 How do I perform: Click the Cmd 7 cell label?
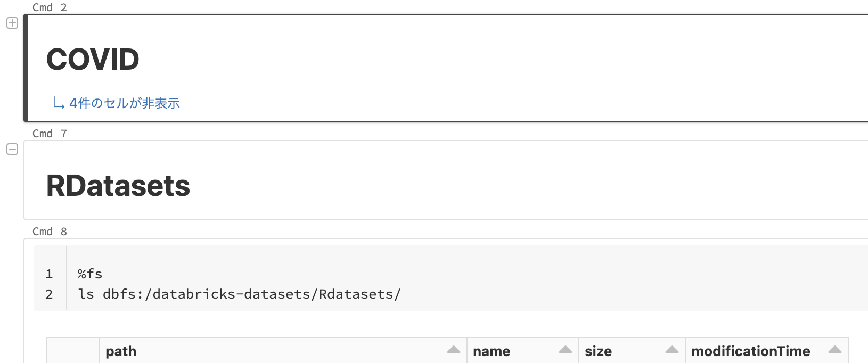(50, 134)
